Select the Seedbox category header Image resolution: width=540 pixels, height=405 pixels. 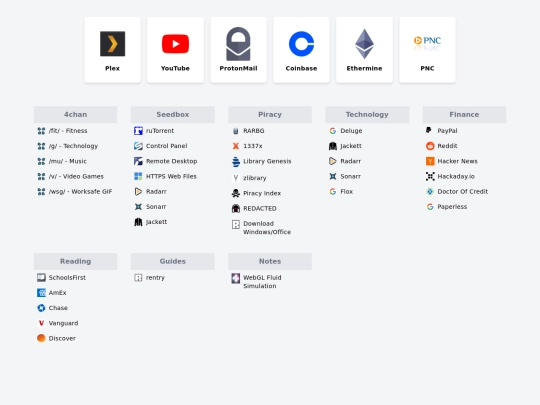click(173, 115)
